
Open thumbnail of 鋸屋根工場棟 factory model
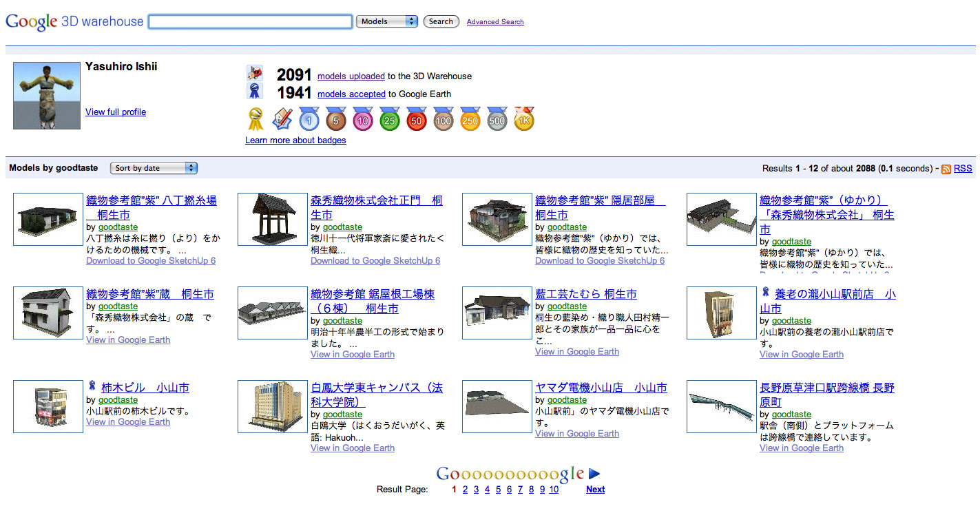coord(272,313)
